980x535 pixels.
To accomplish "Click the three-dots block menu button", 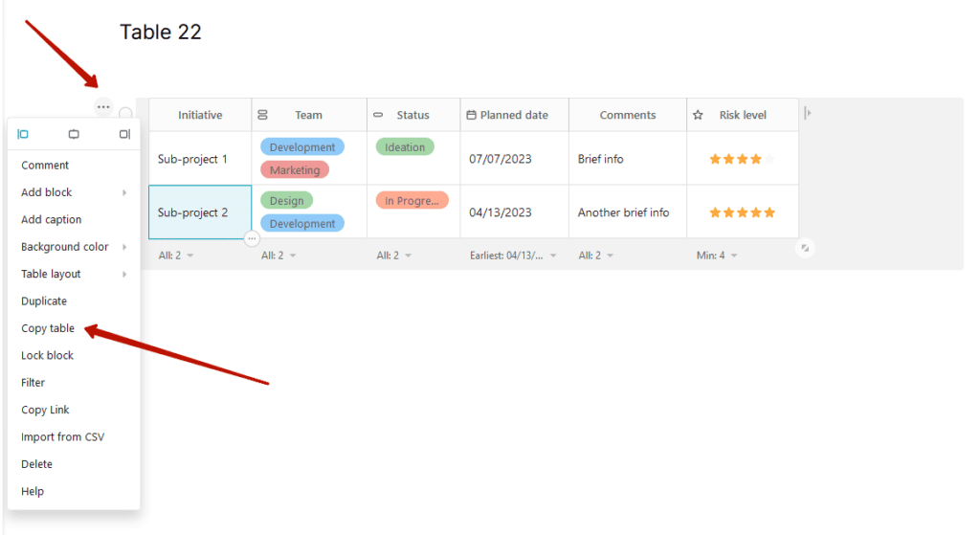I will (103, 107).
